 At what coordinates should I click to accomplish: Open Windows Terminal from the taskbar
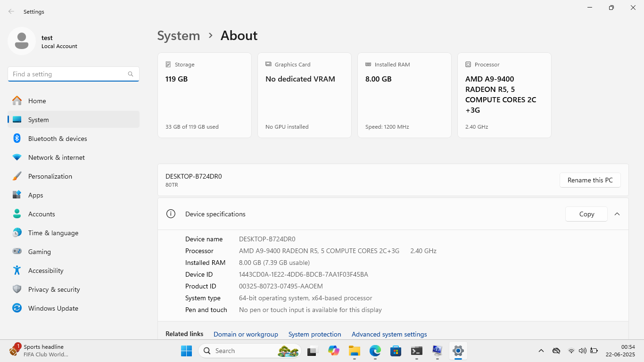pos(416,351)
